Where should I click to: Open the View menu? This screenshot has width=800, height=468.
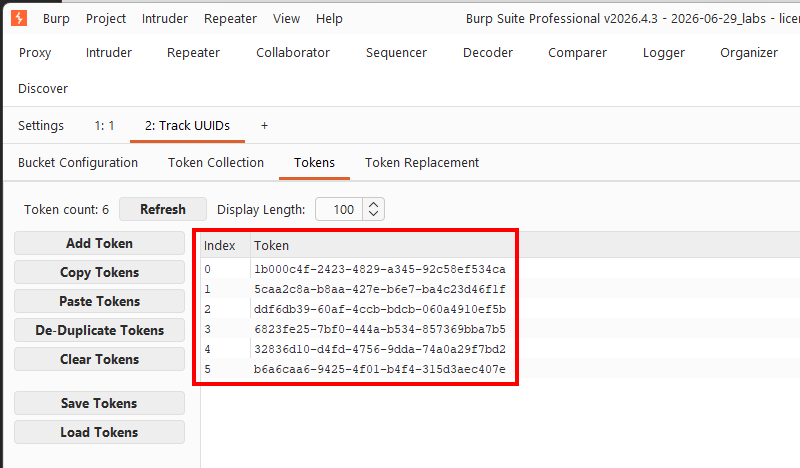click(x=286, y=19)
